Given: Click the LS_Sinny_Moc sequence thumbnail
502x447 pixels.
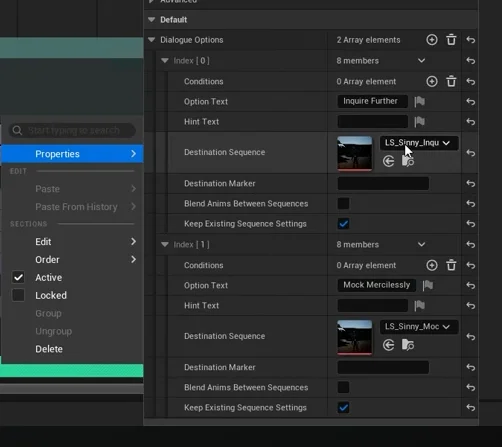Looking at the screenshot, I should tap(354, 337).
